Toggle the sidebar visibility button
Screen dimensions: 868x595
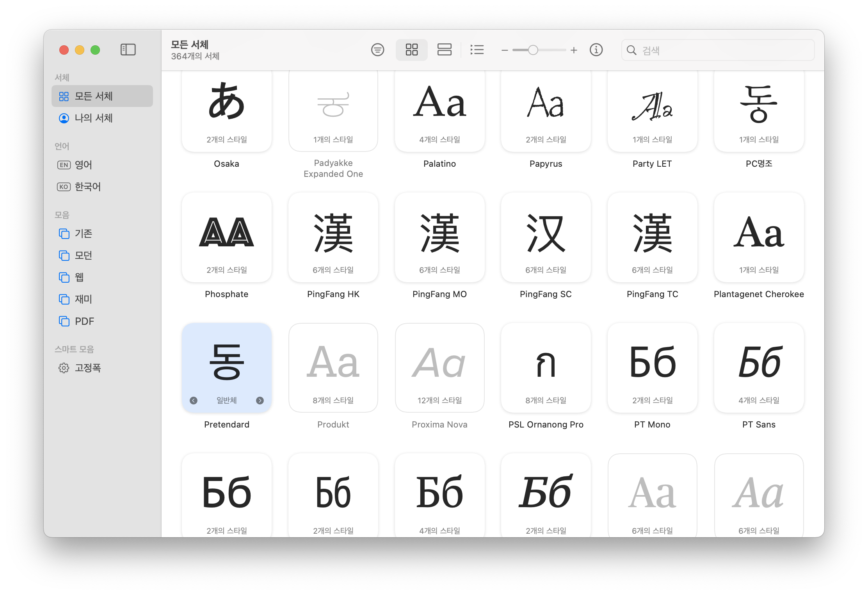128,50
